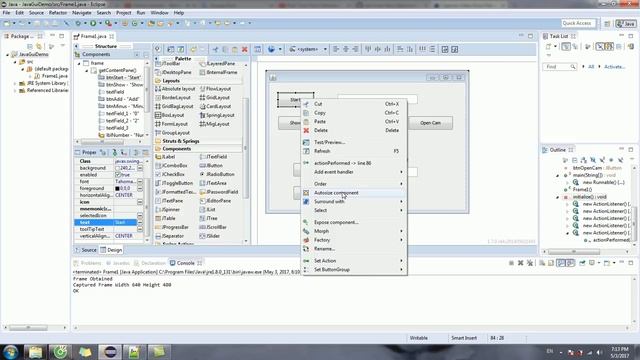Select JComboBox in the palette
The width and height of the screenshot is (640, 360).
(x=171, y=166)
